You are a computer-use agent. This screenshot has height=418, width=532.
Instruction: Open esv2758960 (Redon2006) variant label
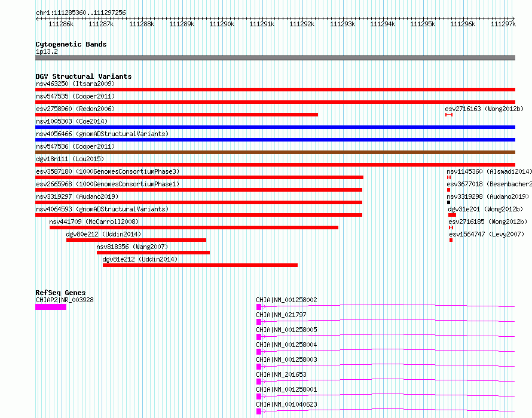75,109
